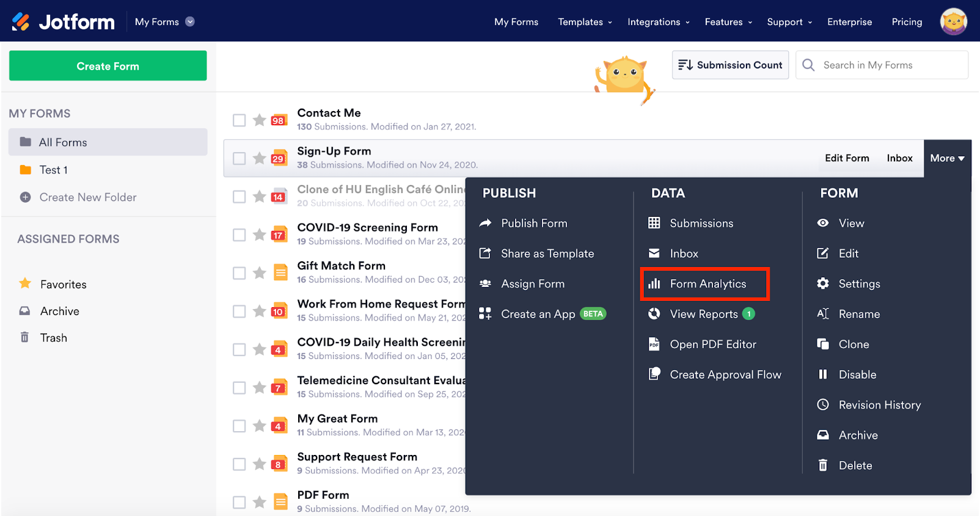Image resolution: width=980 pixels, height=516 pixels.
Task: Click the Assign Form people icon
Action: [x=485, y=283]
